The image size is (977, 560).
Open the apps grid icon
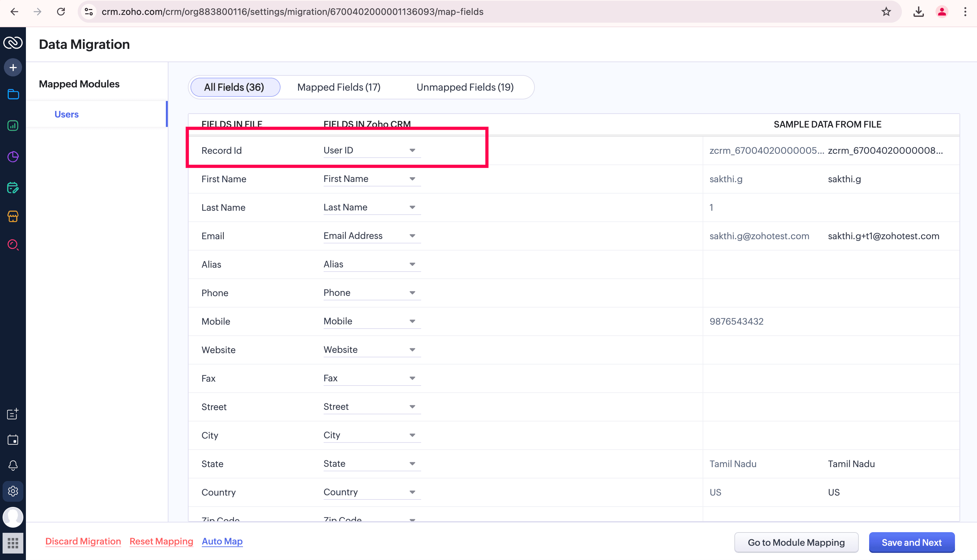[13, 543]
